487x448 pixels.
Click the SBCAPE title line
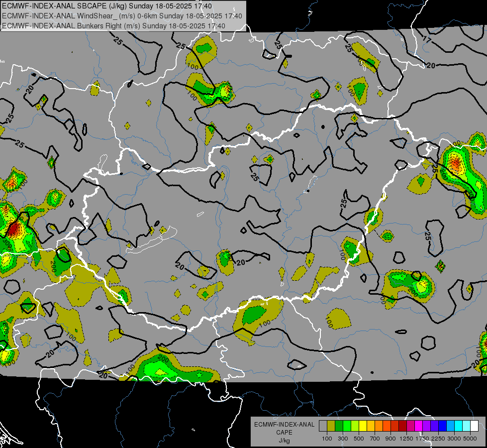pos(107,6)
